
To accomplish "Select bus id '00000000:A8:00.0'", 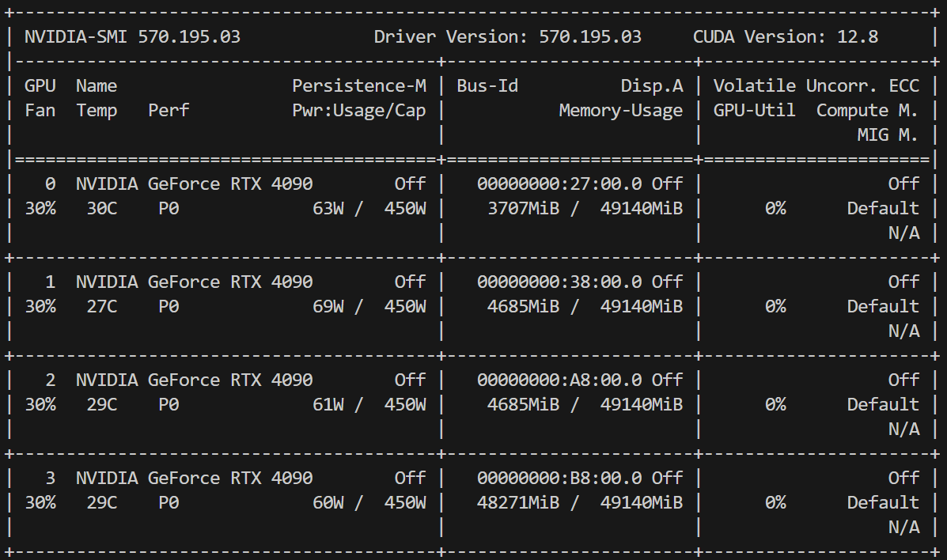I will tap(559, 380).
